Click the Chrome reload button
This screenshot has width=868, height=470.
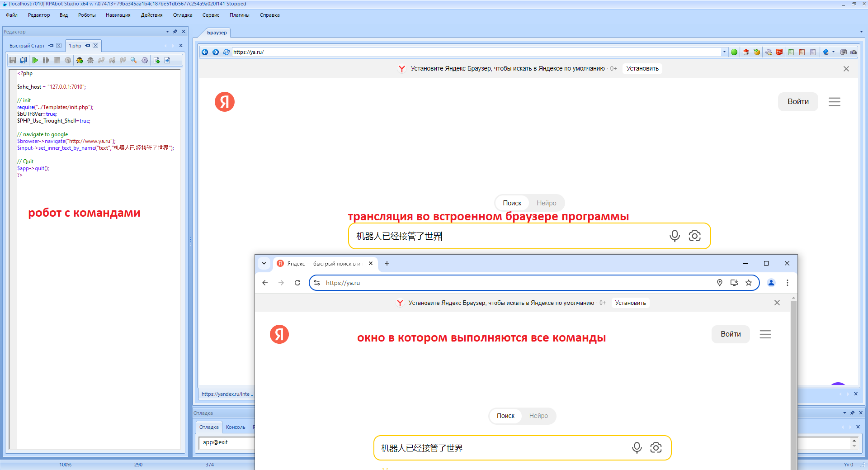point(297,283)
